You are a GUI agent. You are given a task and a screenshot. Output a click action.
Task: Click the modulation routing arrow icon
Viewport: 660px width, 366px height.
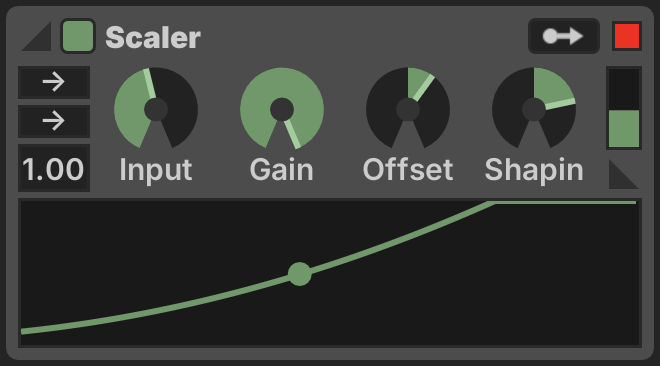pos(564,36)
